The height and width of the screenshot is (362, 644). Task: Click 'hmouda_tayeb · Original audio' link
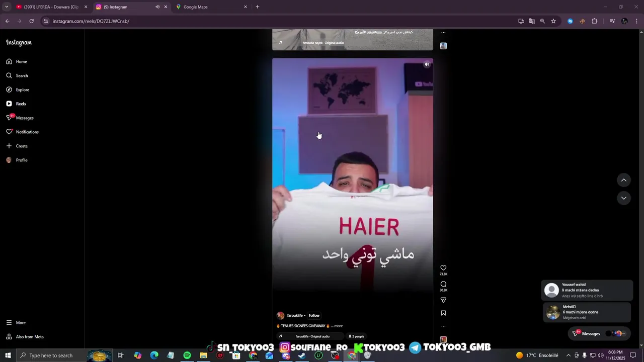coord(323,43)
